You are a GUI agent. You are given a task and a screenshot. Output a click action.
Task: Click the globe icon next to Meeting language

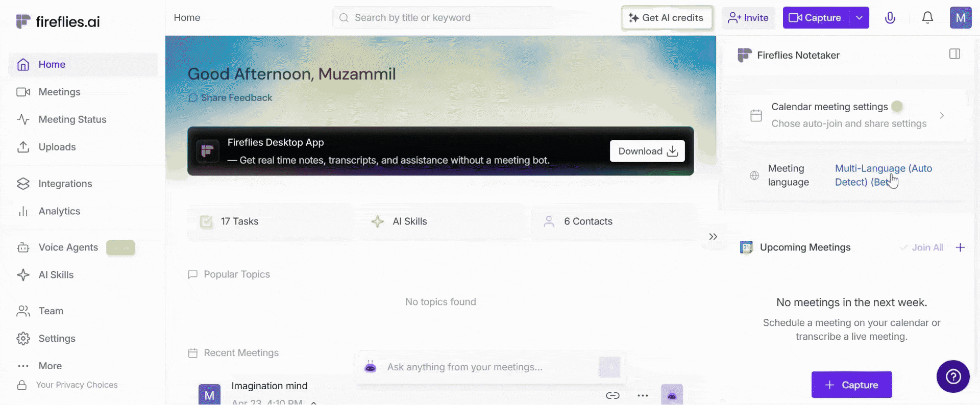click(754, 175)
